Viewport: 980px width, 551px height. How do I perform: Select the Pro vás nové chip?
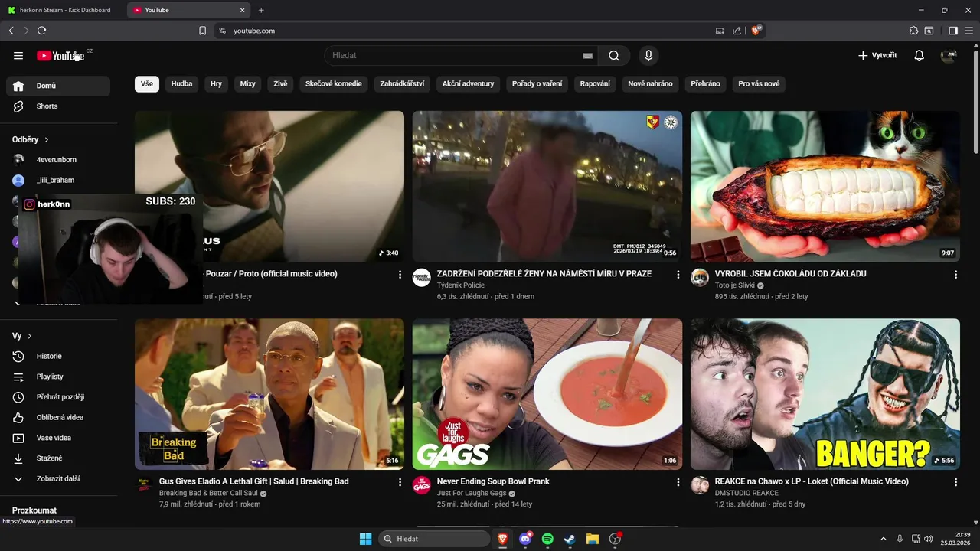pyautogui.click(x=759, y=83)
